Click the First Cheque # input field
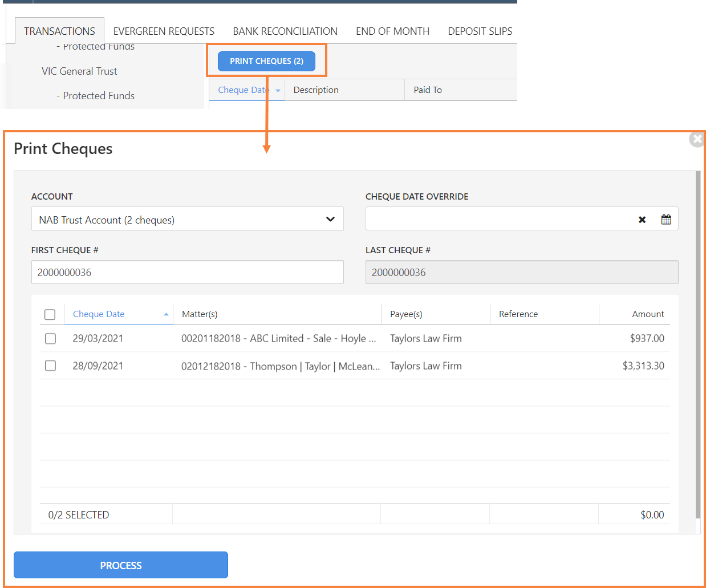This screenshot has height=588, width=706. (187, 273)
